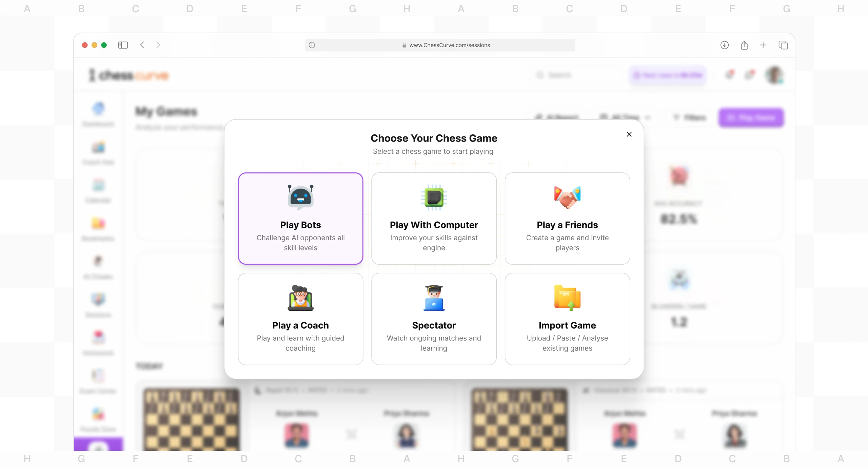The width and height of the screenshot is (868, 467).
Task: Select the Play Bots card
Action: (x=300, y=218)
